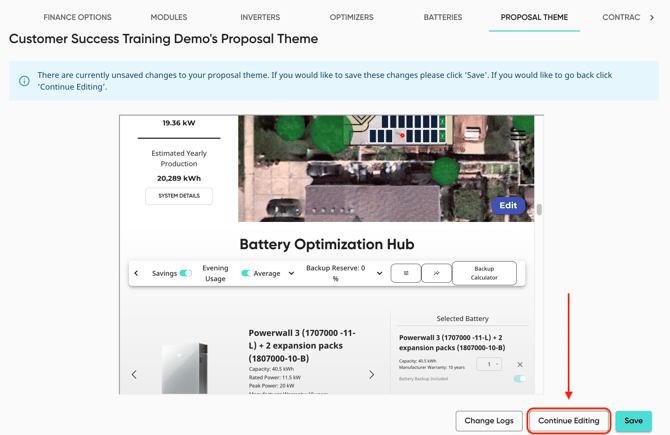Click the 'Battery Optimization Hub' heading

coord(327,244)
